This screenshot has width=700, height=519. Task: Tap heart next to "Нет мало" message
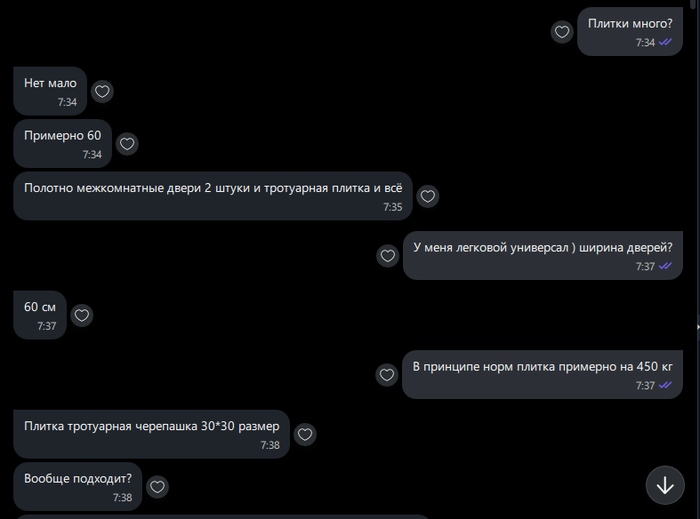pos(102,91)
